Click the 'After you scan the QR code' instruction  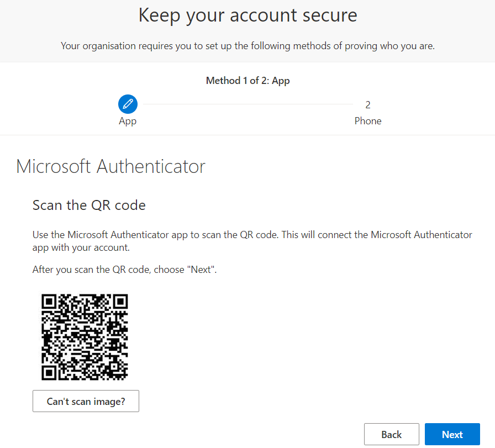tap(124, 270)
